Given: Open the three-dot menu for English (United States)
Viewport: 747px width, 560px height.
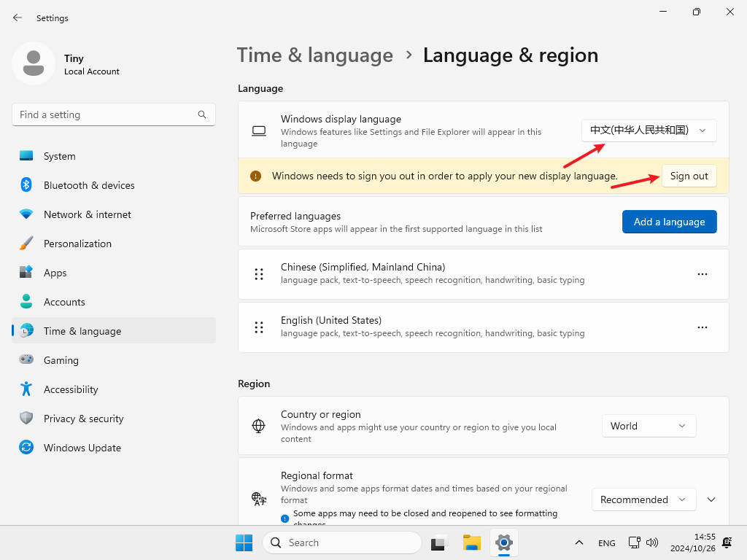Looking at the screenshot, I should click(702, 327).
